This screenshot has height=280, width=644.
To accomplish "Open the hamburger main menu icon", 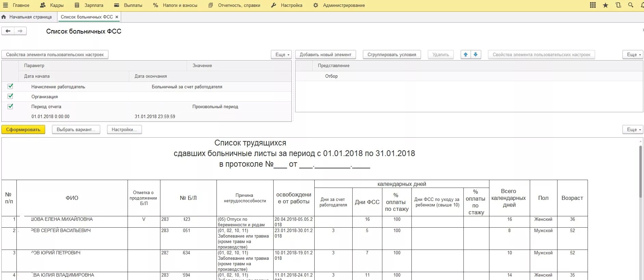I will tap(5, 5).
